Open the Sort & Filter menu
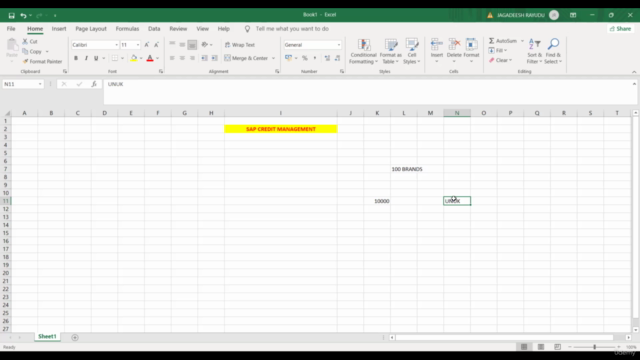This screenshot has height=360, width=640. (534, 51)
